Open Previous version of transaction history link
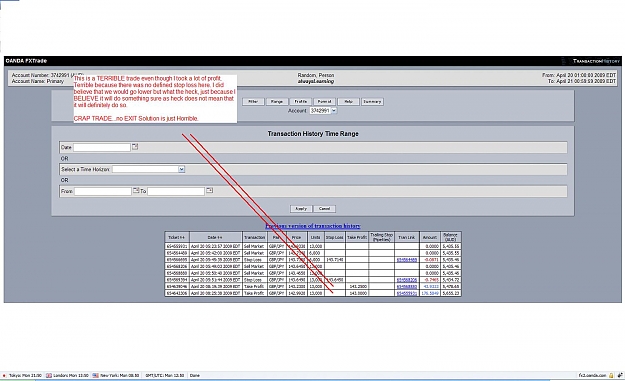This screenshot has height=381, width=625. tap(313, 226)
